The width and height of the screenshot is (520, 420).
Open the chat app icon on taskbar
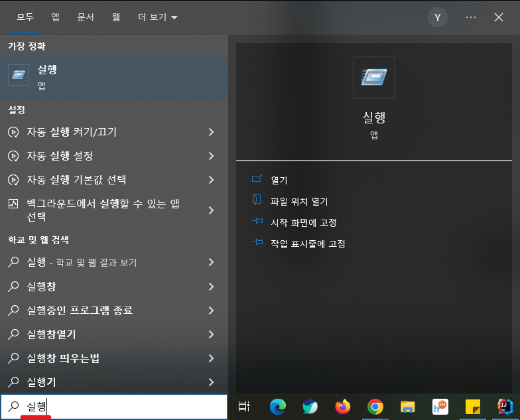440,407
